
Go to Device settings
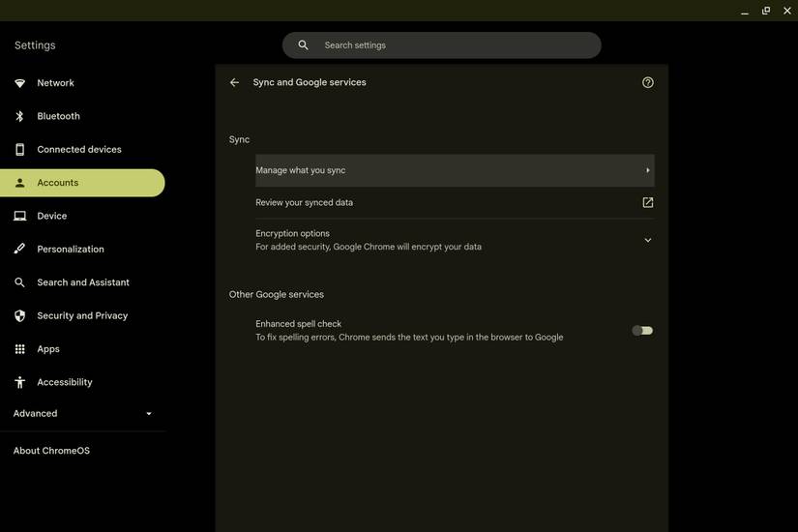(52, 217)
